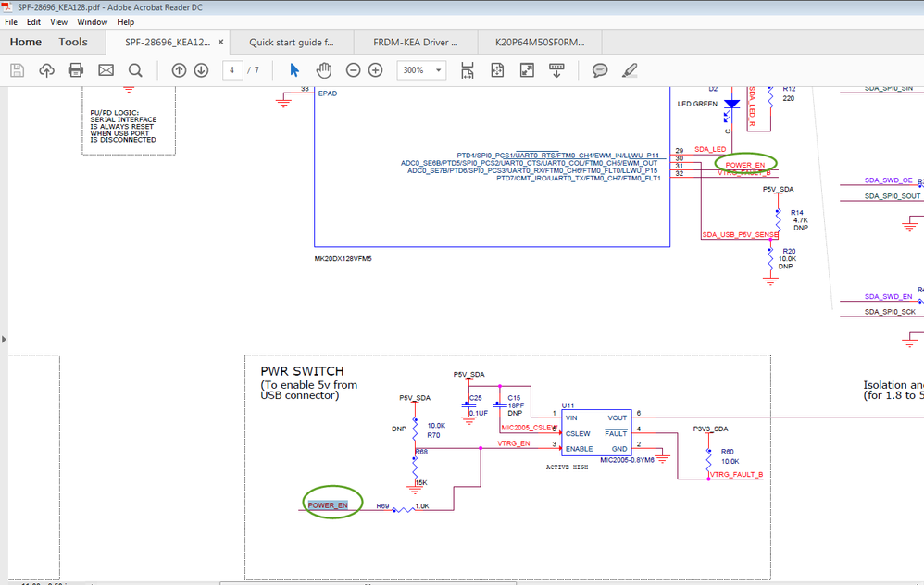Send file by email envelope icon
924x585 pixels.
click(x=106, y=70)
